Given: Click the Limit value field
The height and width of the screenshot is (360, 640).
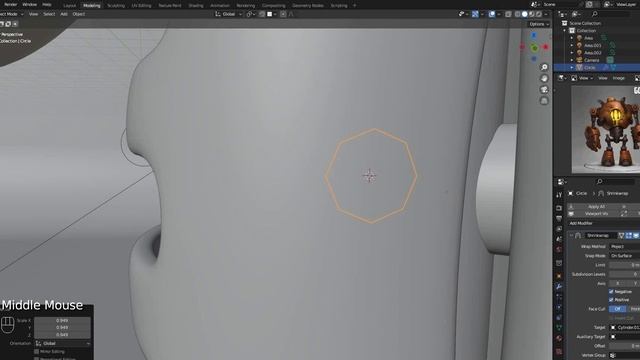Looking at the screenshot, I should (x=624, y=265).
